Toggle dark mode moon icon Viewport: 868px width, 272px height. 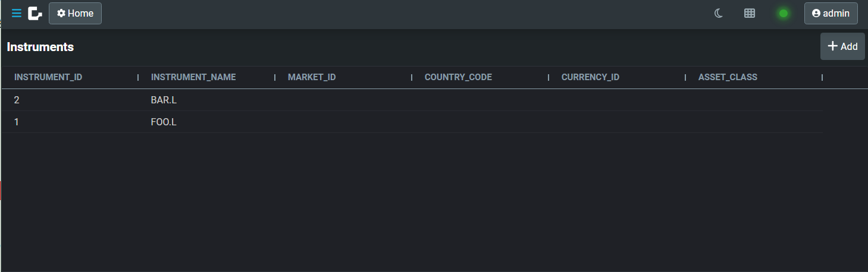pyautogui.click(x=719, y=13)
